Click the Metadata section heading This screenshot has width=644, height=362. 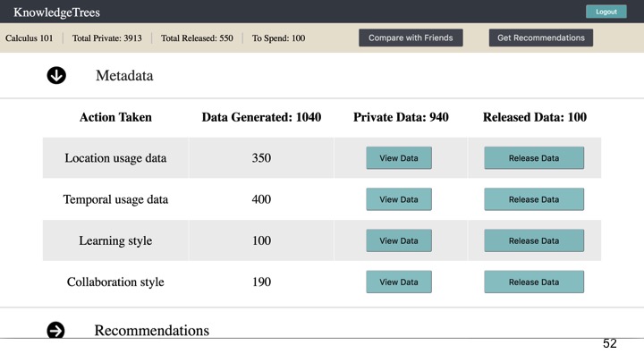point(124,75)
